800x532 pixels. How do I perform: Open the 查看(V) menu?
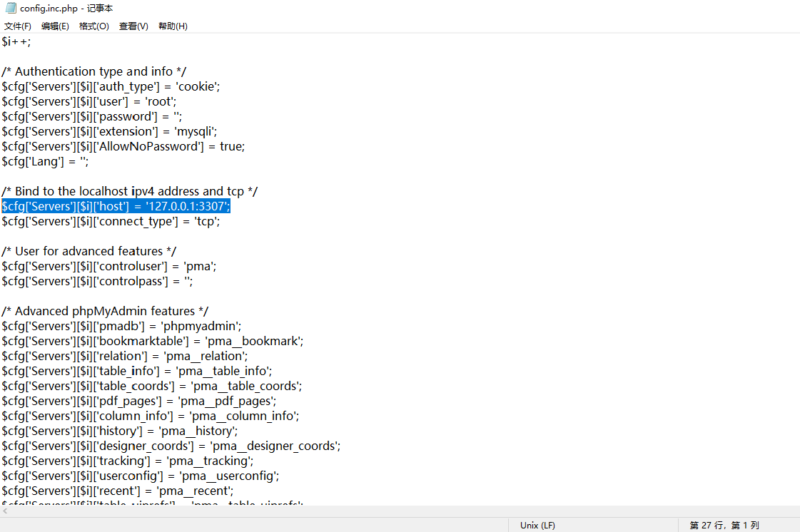coord(133,26)
